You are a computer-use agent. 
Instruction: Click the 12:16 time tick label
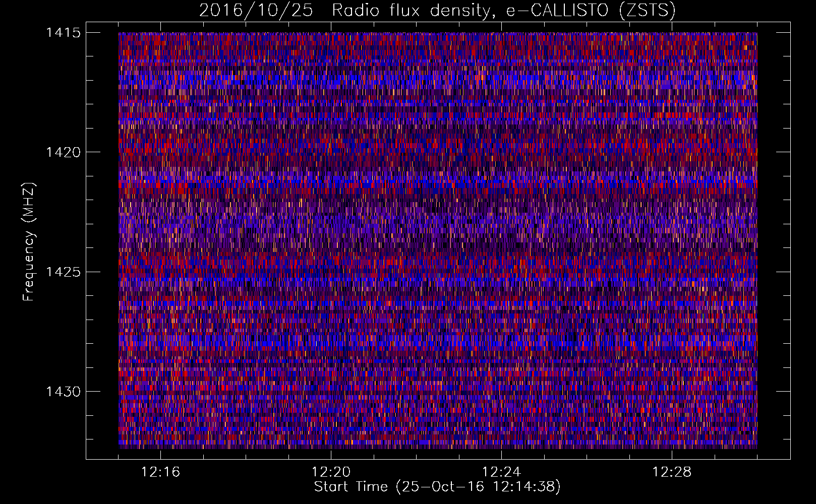[x=160, y=472]
